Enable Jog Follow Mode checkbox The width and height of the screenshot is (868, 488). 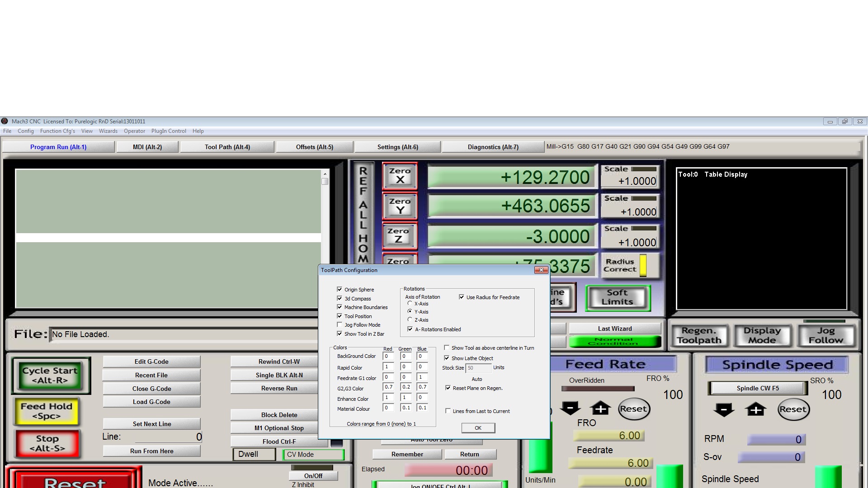[340, 325]
